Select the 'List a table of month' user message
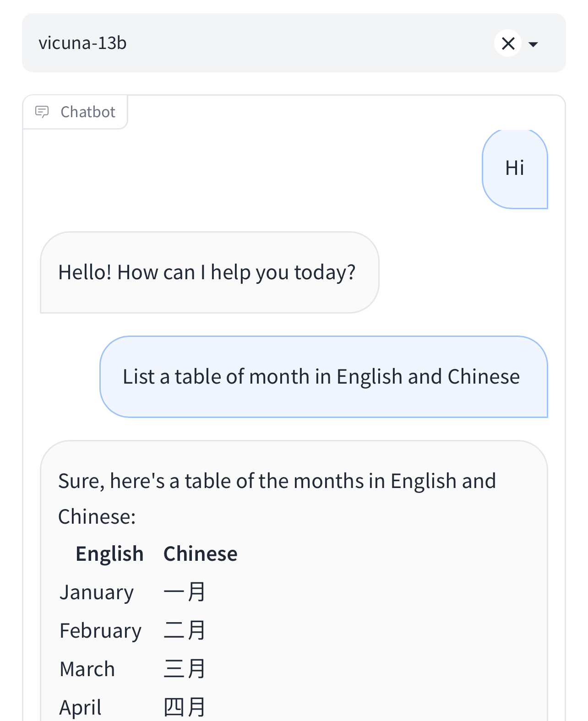Viewport: 588px width, 721px height. (x=321, y=376)
